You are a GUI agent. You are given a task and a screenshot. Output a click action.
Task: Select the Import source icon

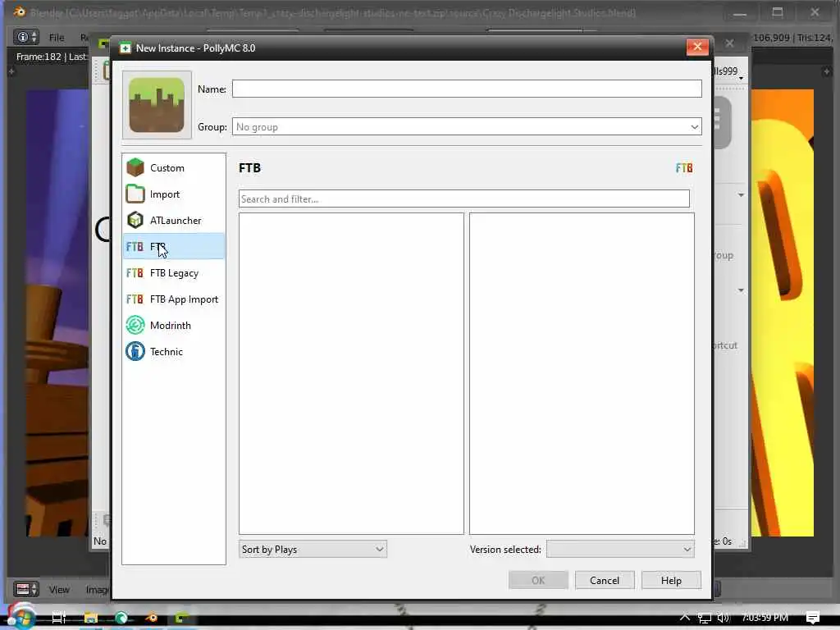click(135, 194)
